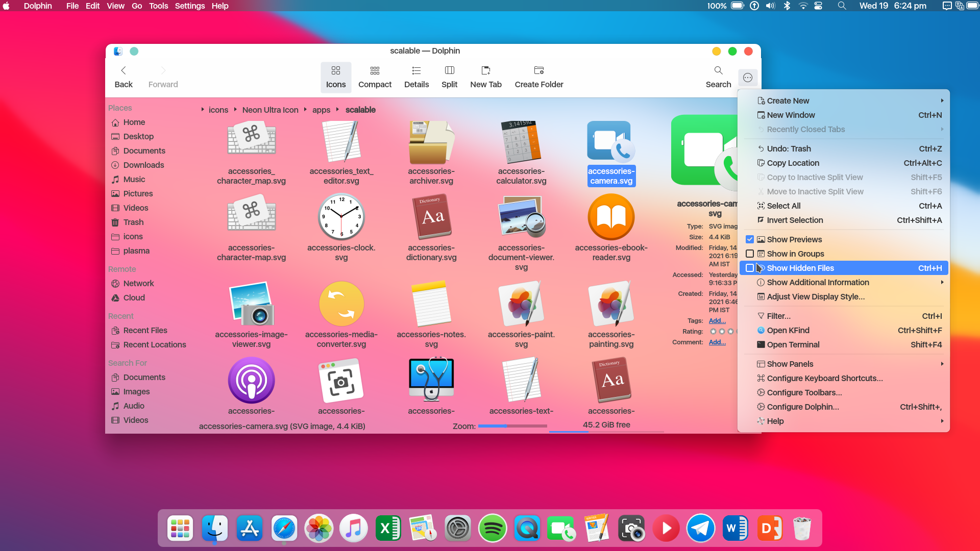Launch Safari from the dock
Image resolution: width=980 pixels, height=551 pixels.
pos(284,528)
